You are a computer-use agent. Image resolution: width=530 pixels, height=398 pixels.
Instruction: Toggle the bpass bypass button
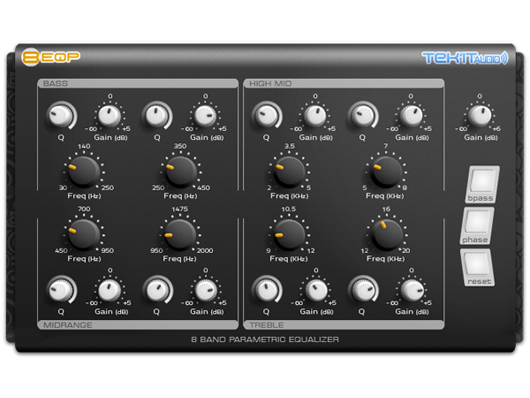[482, 184]
